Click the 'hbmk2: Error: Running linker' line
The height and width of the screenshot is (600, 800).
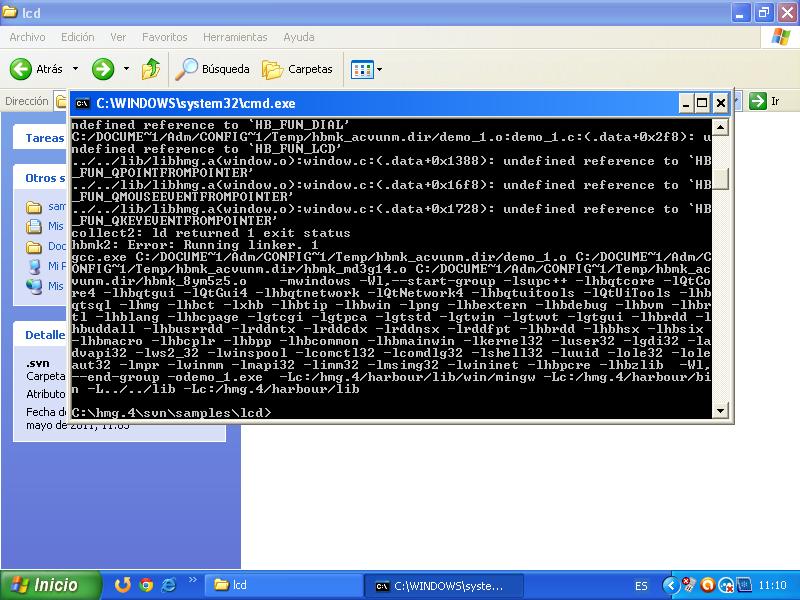coord(195,245)
